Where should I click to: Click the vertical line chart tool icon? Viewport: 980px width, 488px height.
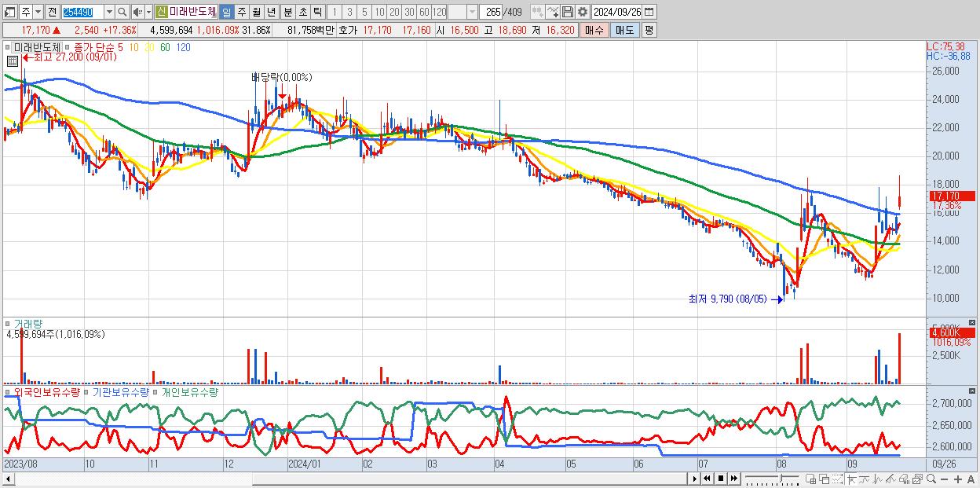point(878,479)
